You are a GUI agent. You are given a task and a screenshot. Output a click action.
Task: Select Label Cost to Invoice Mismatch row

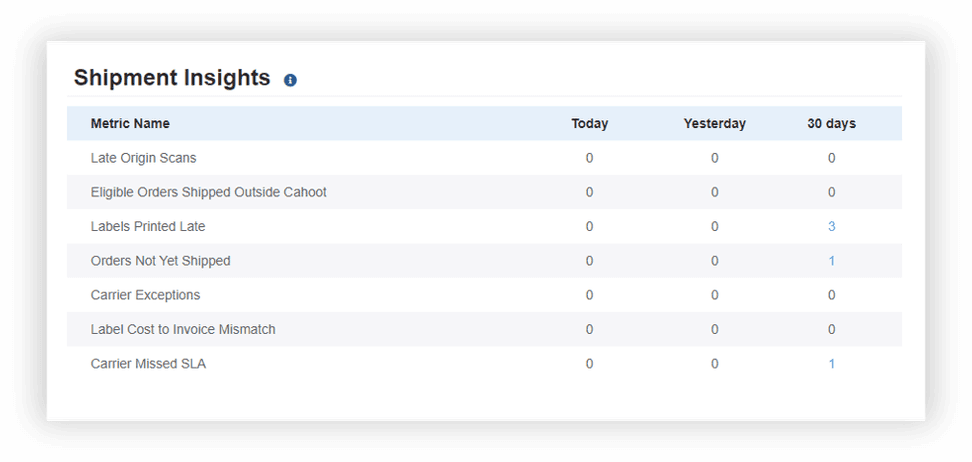pyautogui.click(x=183, y=330)
